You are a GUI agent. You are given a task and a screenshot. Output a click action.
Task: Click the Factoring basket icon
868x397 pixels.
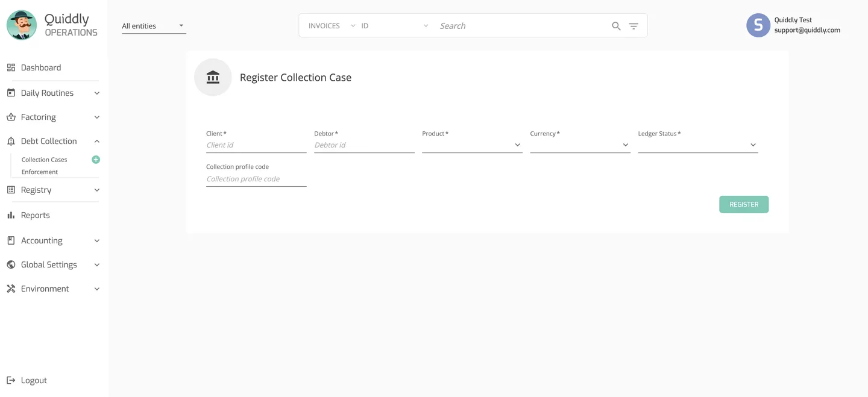(x=11, y=117)
